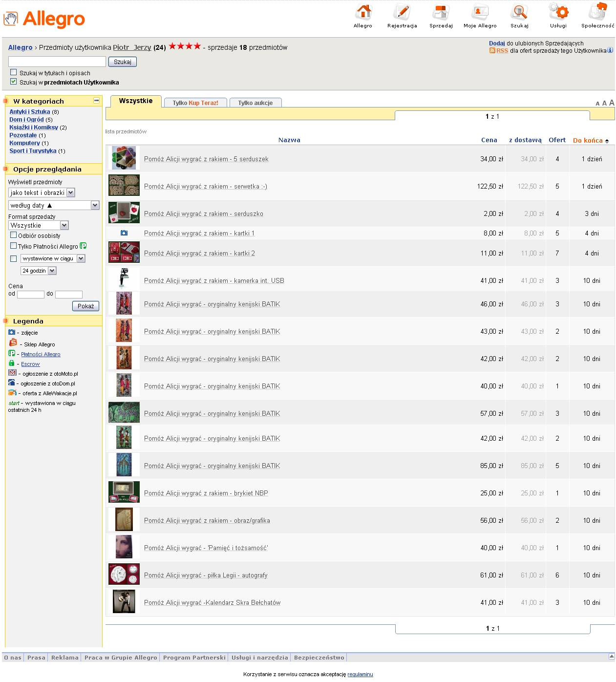This screenshot has width=616, height=682.
Task: Check the Tylko Płatności Allegro option
Action: coord(14,246)
